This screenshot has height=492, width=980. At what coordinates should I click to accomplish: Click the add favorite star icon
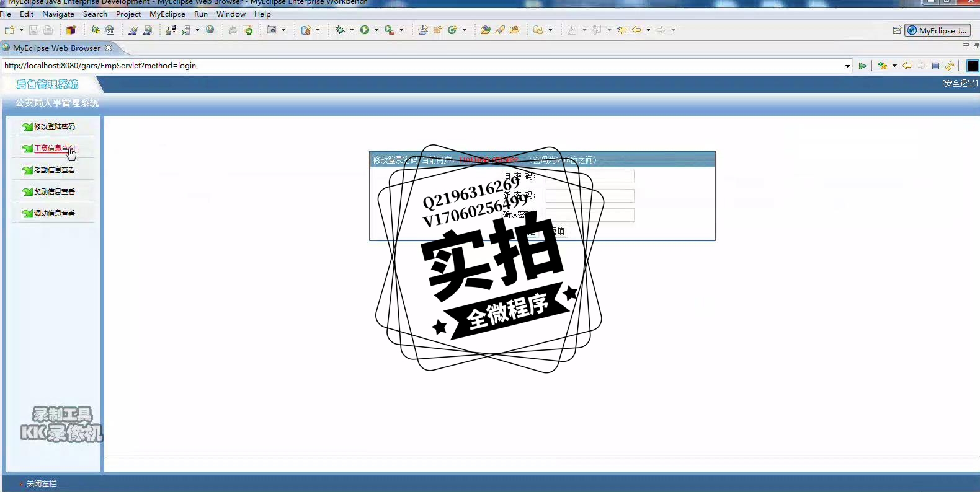click(883, 66)
